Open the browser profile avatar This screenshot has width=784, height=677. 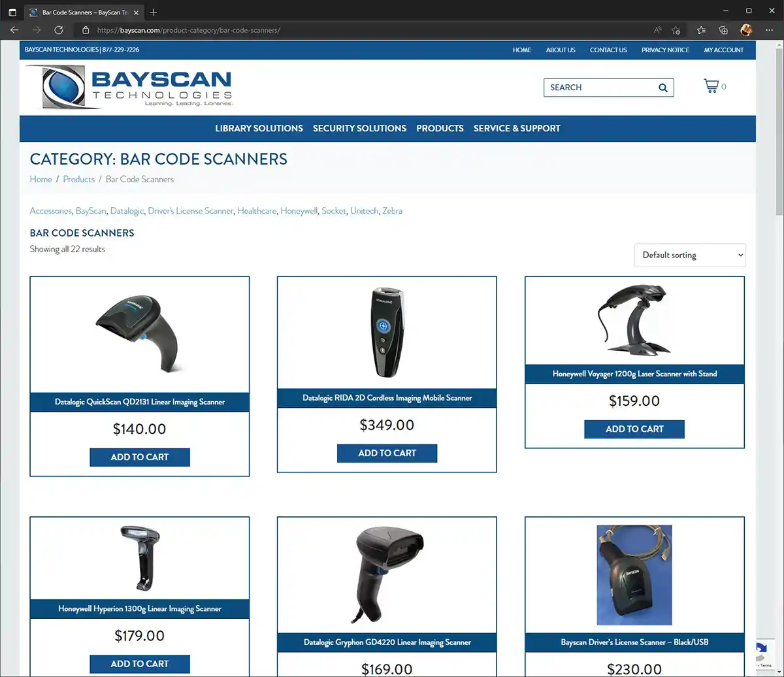[746, 30]
